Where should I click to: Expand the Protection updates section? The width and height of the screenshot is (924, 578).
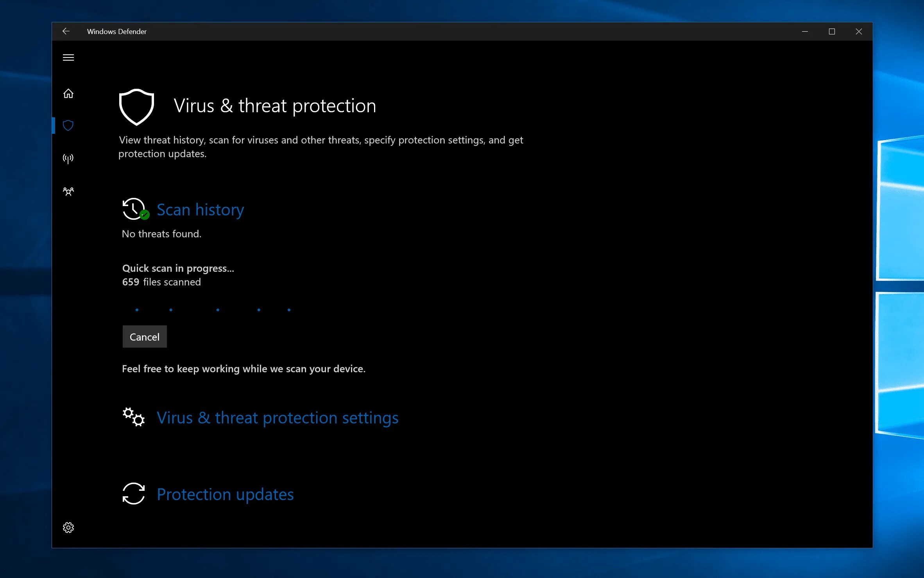pos(225,494)
